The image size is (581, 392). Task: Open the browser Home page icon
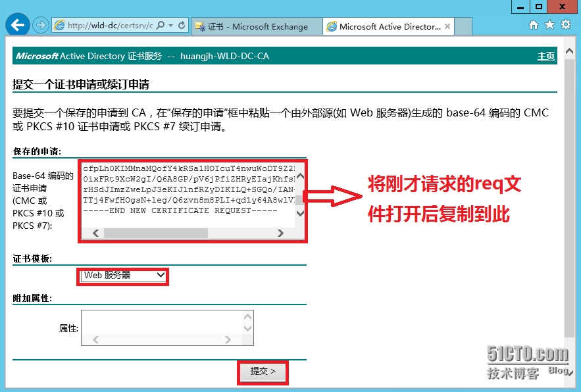coord(534,25)
